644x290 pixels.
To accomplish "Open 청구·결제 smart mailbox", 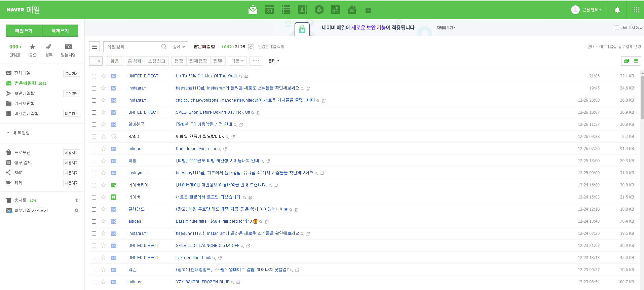I will click(23, 162).
